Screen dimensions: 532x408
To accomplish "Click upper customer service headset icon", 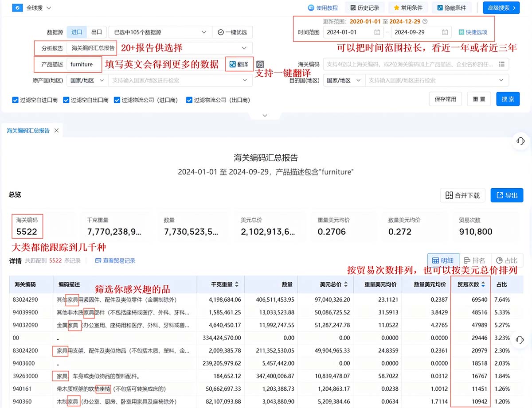I will click(x=521, y=141).
